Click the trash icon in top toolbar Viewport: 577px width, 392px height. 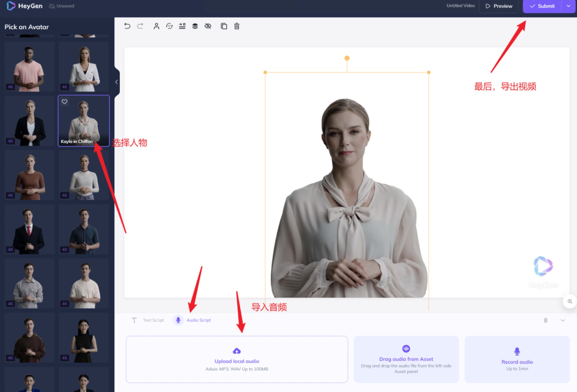(x=237, y=26)
